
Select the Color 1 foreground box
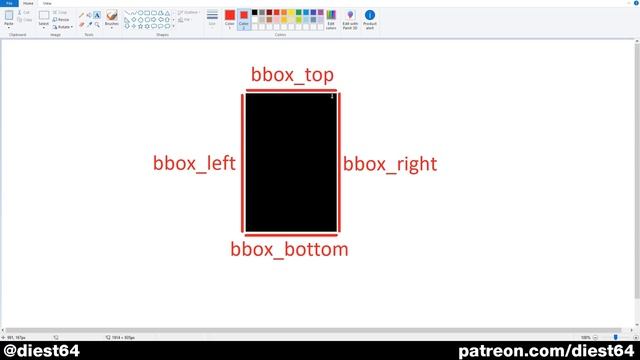tap(230, 19)
